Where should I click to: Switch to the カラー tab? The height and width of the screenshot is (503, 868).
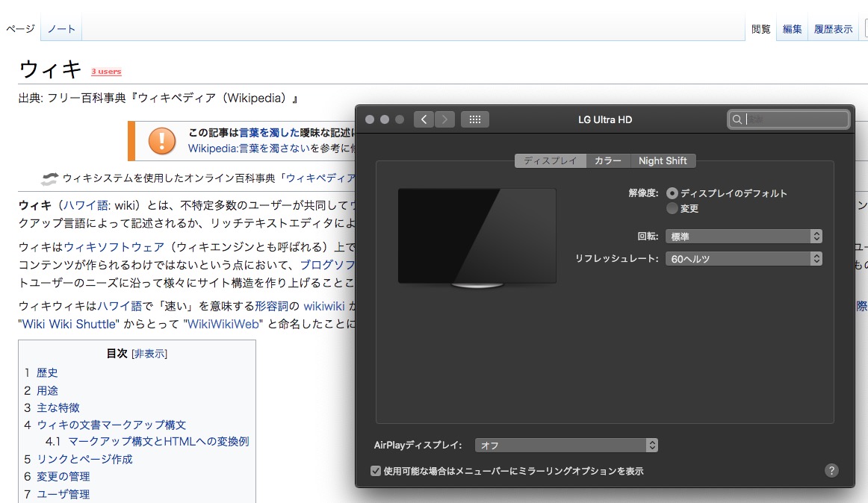coord(608,160)
